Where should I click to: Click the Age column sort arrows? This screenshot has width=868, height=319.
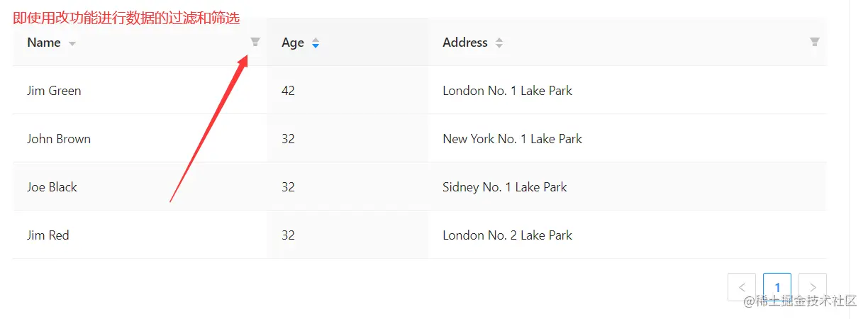click(x=316, y=43)
